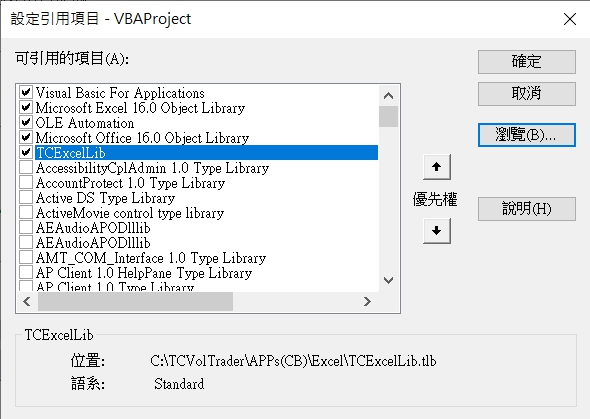Enable AccessibilityCplAdmin 1.0 Type Library
The image size is (590, 419).
(26, 167)
